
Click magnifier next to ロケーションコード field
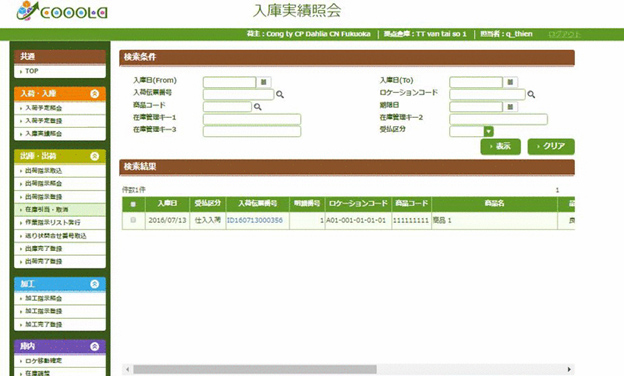[x=531, y=94]
